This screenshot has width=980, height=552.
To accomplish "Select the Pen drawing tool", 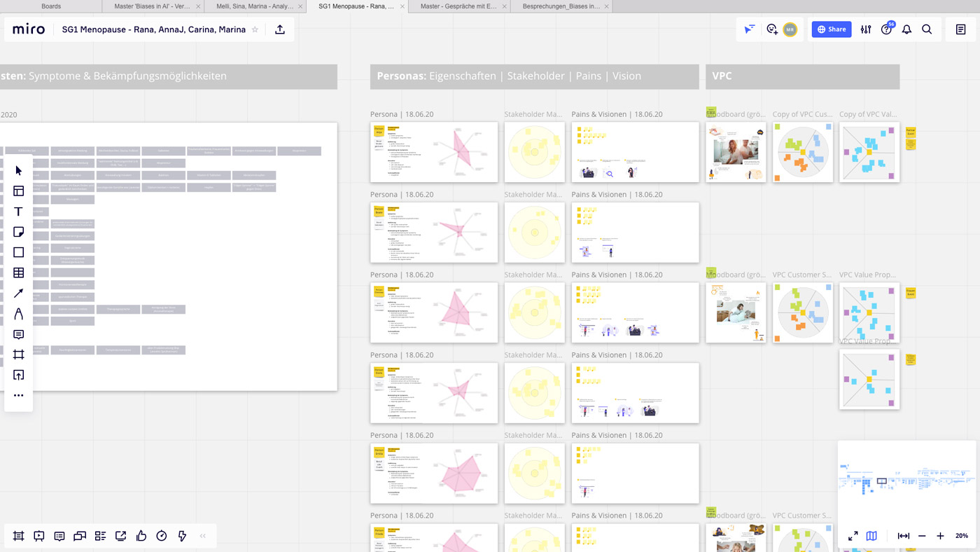I will pyautogui.click(x=19, y=314).
